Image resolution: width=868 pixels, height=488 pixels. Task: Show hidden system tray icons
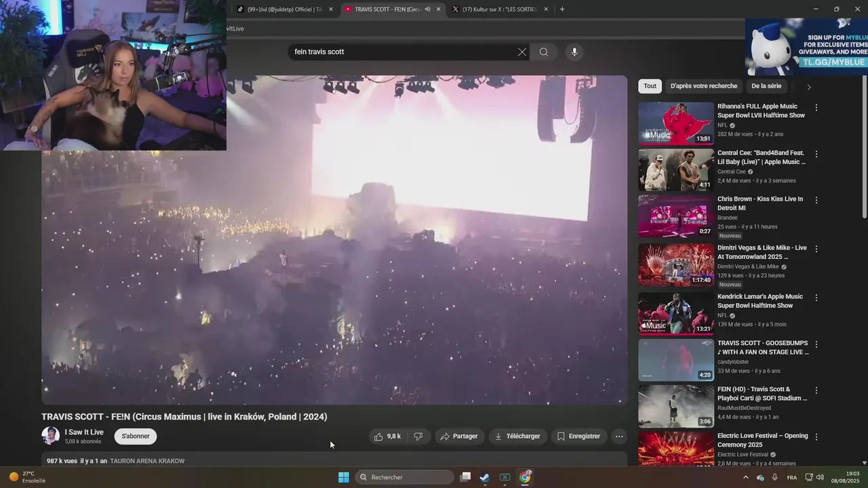pos(746,477)
